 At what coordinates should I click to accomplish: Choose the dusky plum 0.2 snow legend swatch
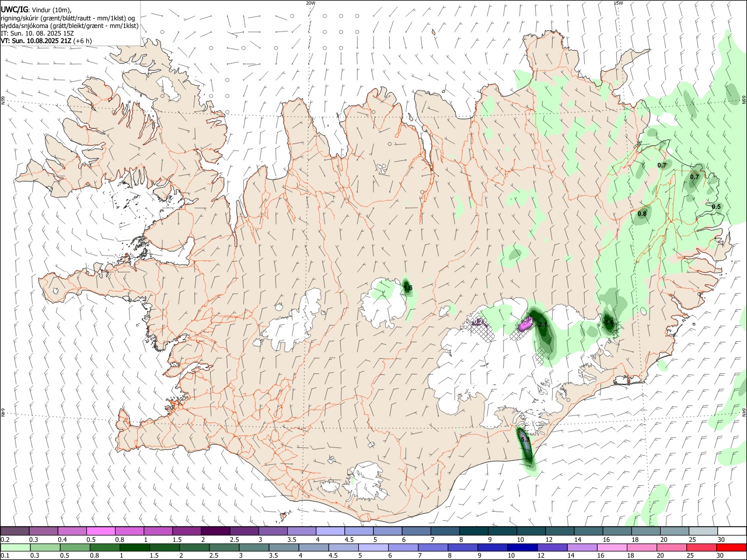[x=15, y=531]
